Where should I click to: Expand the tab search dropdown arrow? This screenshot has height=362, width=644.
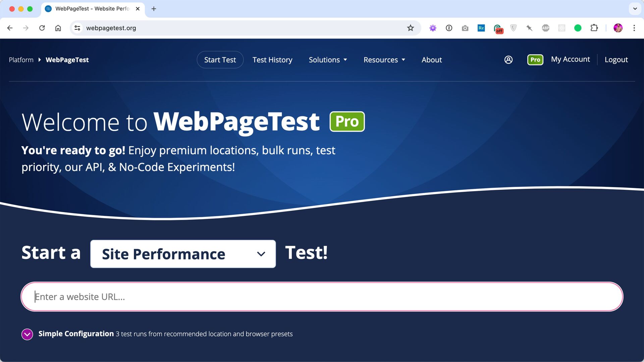pos(635,9)
